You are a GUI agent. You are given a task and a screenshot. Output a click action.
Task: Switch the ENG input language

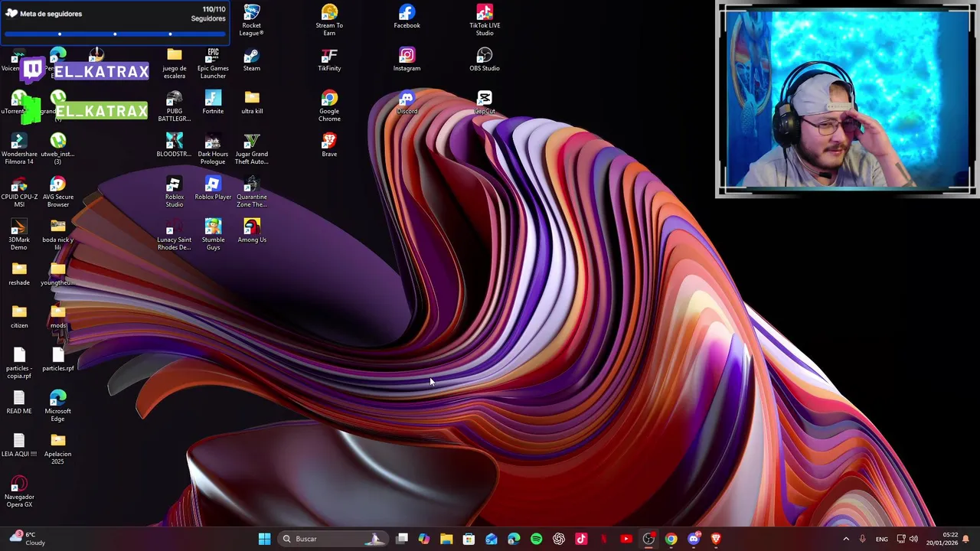pos(882,539)
